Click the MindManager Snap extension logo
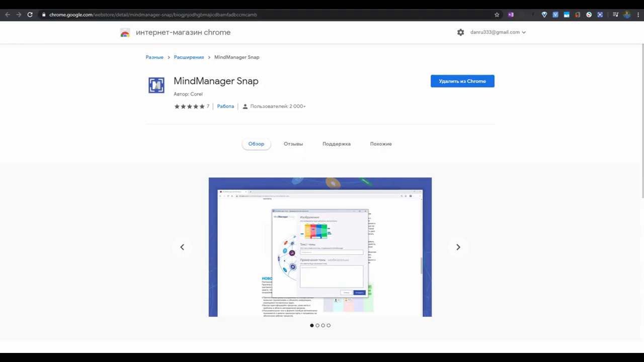Image resolution: width=644 pixels, height=362 pixels. 156,85
